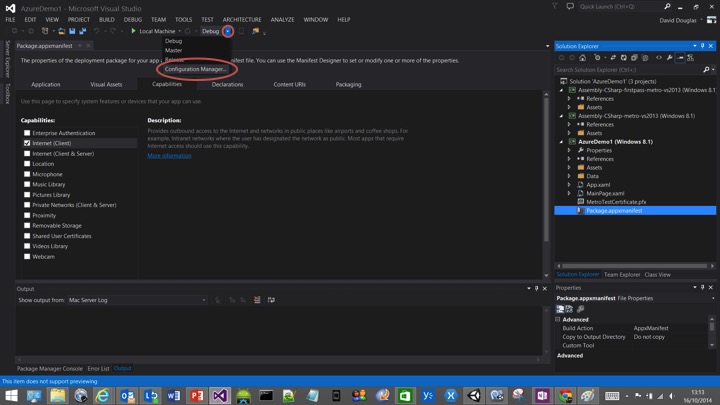
Task: Open the More information link
Action: (x=169, y=156)
